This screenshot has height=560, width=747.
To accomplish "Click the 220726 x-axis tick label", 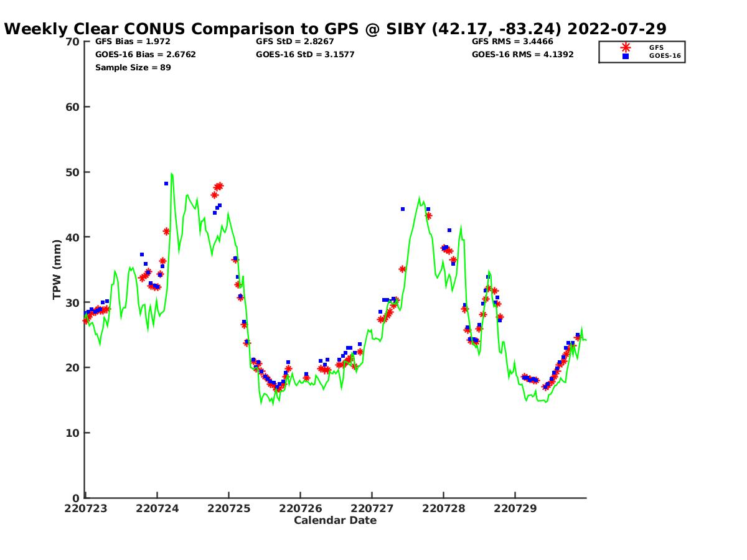I will 300,508.
